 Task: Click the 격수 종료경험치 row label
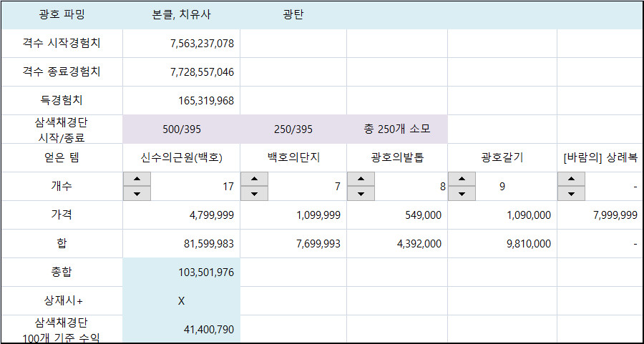[62, 72]
